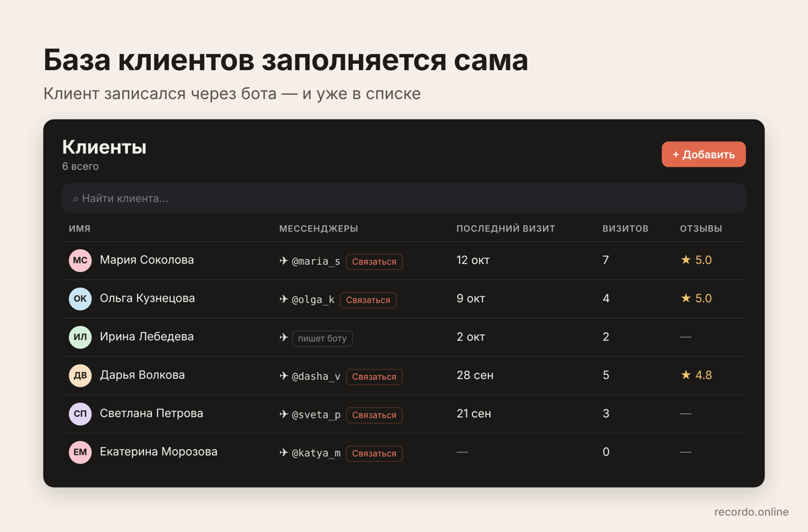Click the Telegram plane icon next to @olga_k
This screenshot has height=532, width=808.
coord(284,299)
